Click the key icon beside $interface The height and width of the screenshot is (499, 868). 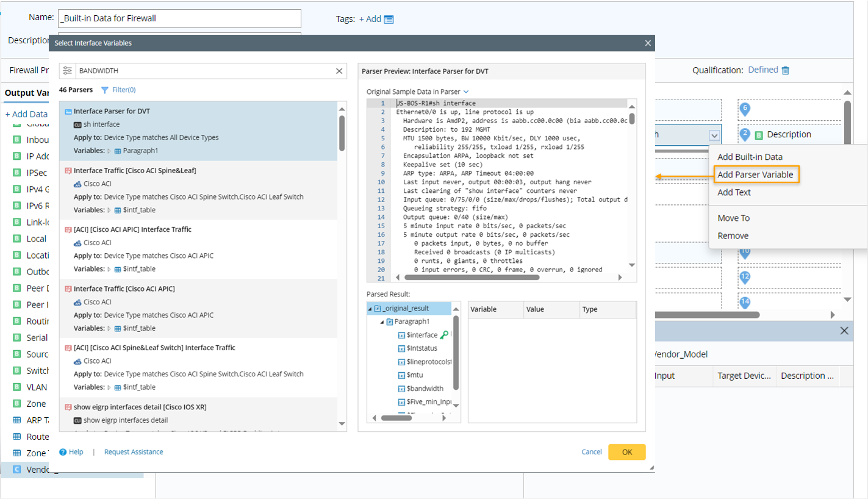tap(443, 335)
